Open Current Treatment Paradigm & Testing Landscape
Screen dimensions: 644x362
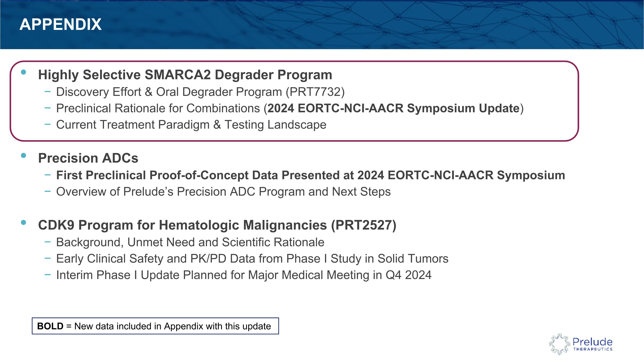(191, 124)
